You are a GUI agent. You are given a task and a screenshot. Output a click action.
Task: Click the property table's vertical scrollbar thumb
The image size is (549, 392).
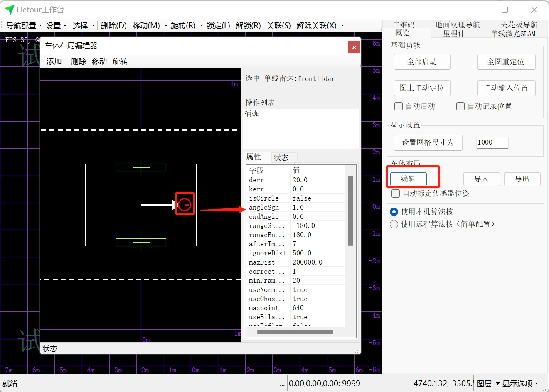click(350, 211)
